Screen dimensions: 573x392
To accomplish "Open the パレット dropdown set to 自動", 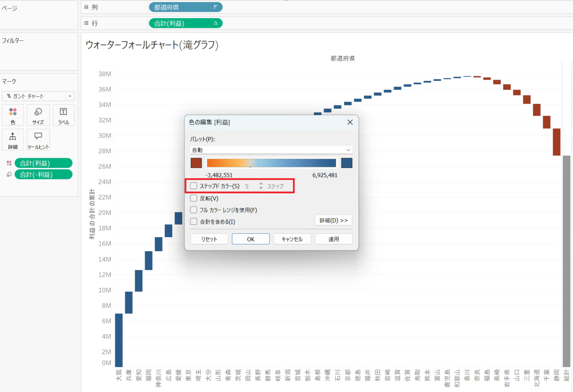I will [x=271, y=150].
